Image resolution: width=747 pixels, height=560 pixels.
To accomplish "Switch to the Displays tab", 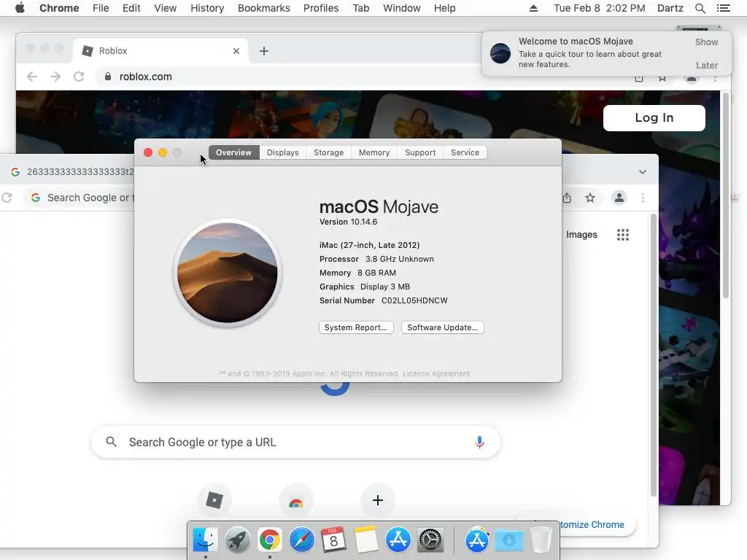I will click(x=282, y=152).
